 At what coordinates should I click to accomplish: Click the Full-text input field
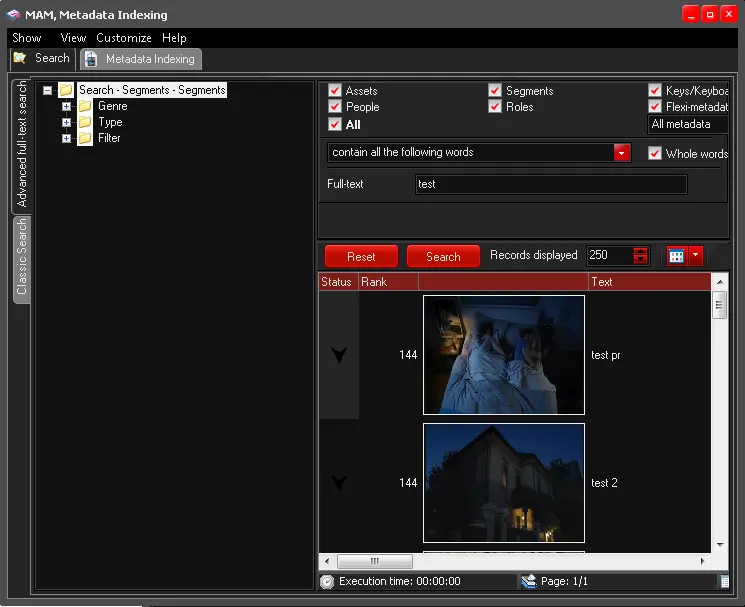pos(550,184)
